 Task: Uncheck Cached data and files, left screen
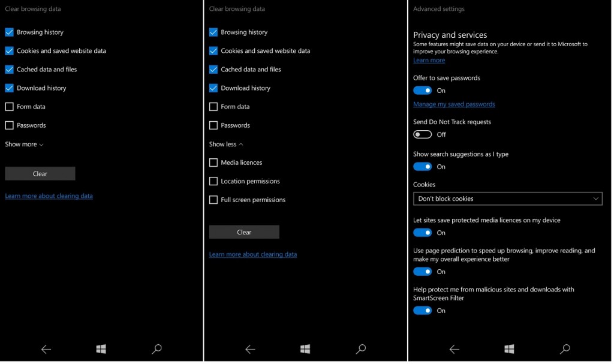(x=10, y=70)
